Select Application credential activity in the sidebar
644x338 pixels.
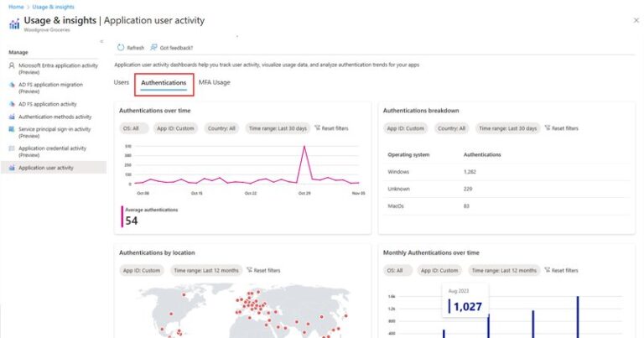point(53,152)
